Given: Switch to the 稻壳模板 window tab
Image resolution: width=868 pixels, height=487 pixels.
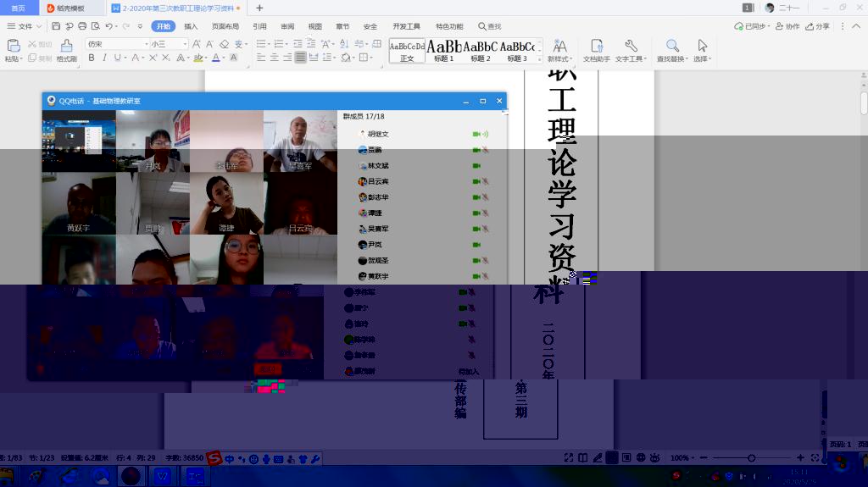Looking at the screenshot, I should [70, 8].
